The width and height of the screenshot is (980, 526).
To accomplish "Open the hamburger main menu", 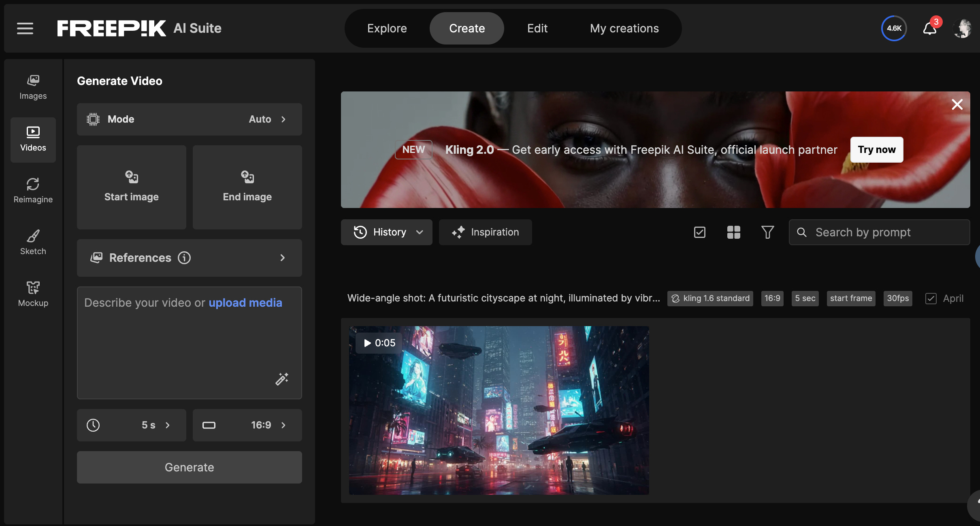I will 25,28.
